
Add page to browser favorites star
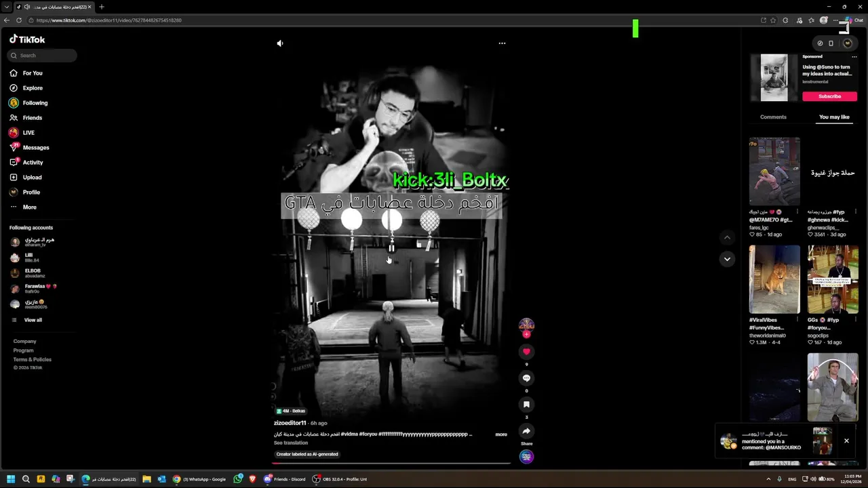click(x=773, y=20)
